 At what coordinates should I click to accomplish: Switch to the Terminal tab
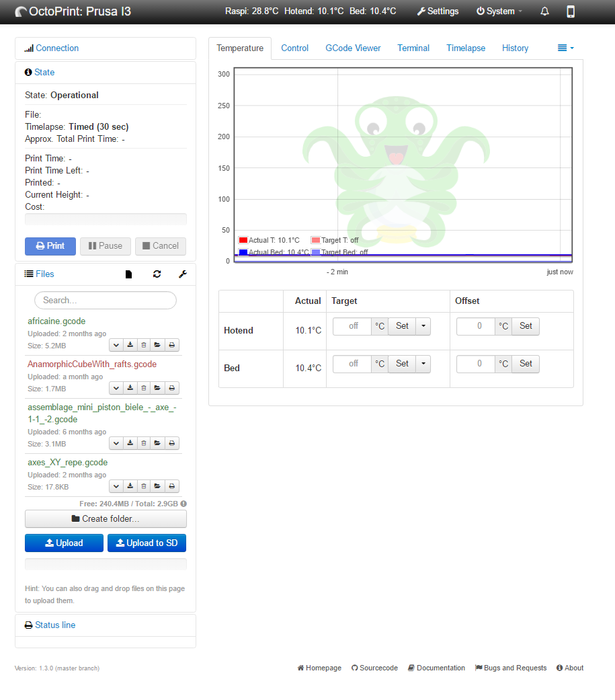point(413,48)
